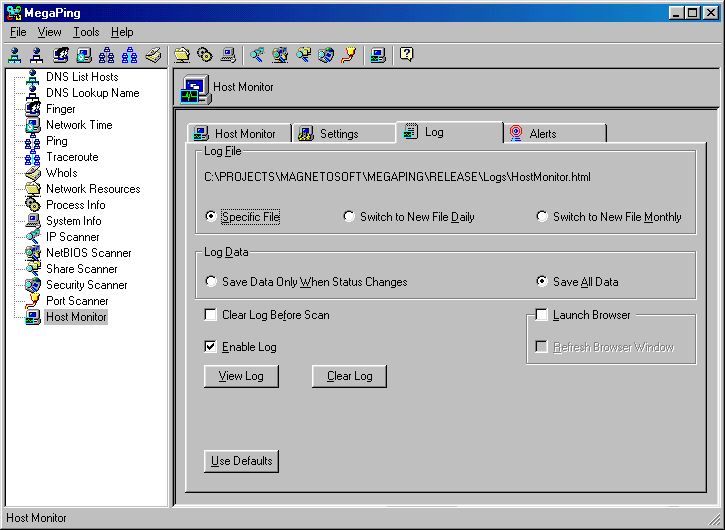Open the View menu
The image size is (725, 530).
click(49, 32)
